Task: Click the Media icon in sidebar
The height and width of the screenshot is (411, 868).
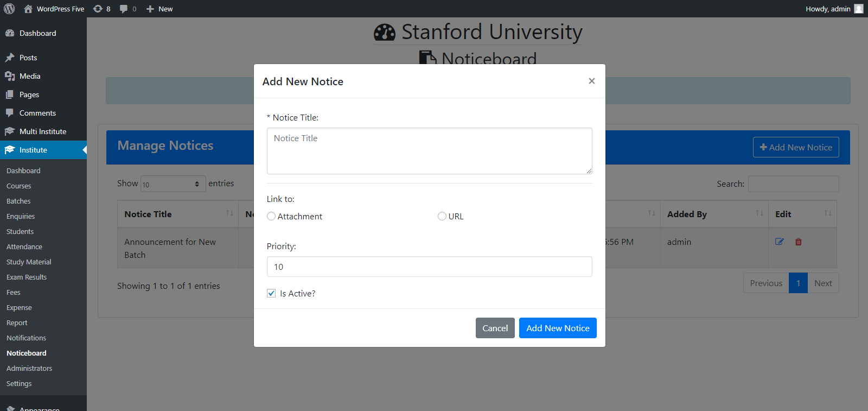Action: coord(10,76)
